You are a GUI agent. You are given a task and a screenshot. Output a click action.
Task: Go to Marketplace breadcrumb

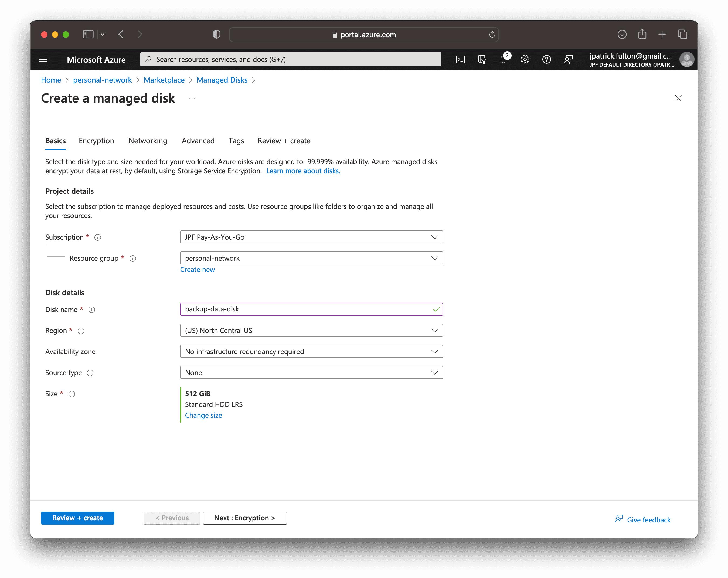tap(164, 80)
